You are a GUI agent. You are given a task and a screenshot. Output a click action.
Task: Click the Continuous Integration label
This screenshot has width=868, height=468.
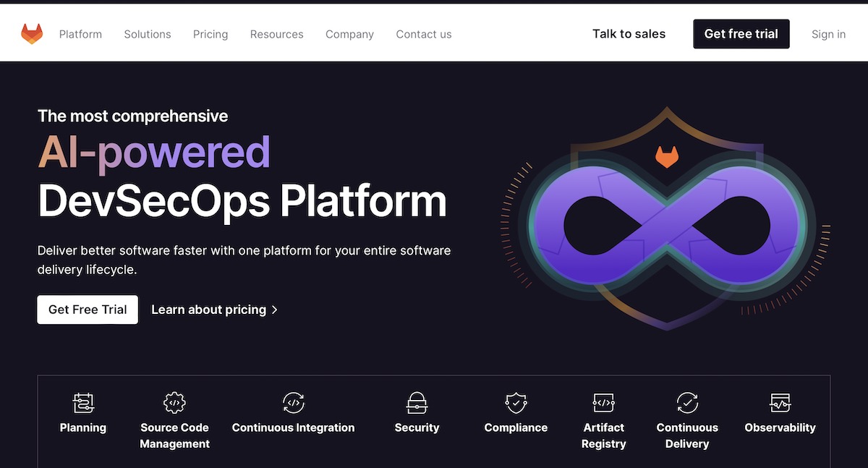tap(293, 427)
